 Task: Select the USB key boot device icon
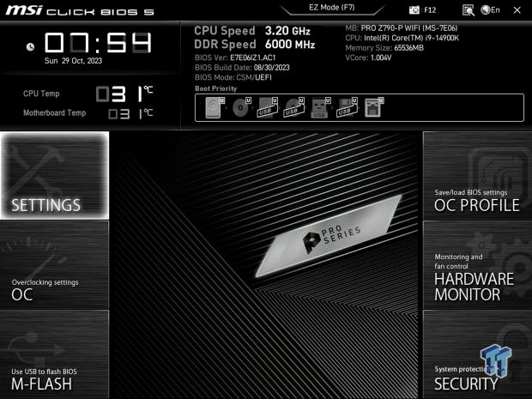[x=321, y=107]
